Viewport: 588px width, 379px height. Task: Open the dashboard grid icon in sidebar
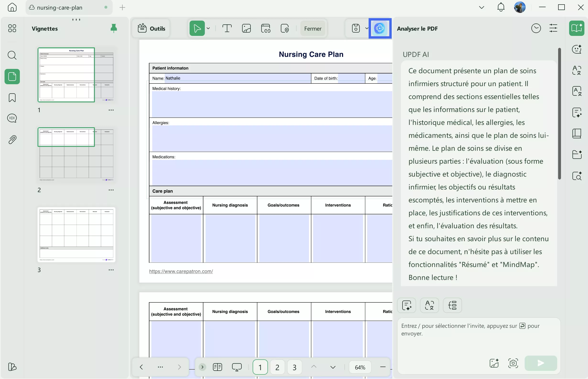click(12, 28)
